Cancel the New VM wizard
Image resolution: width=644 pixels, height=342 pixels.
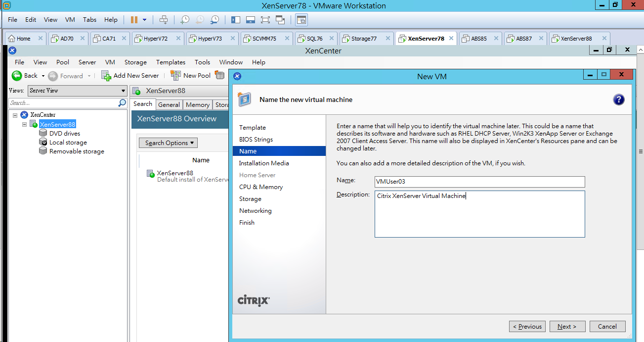click(607, 327)
